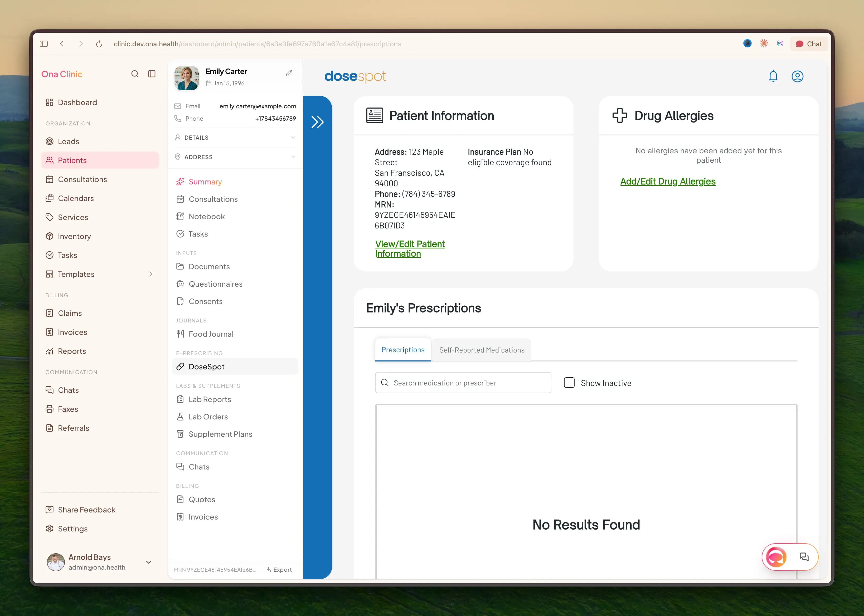
Task: Click View/Edit Patient Information link
Action: point(410,249)
